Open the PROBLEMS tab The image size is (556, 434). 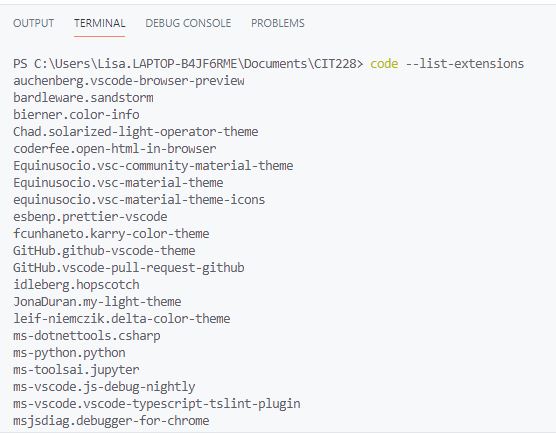(278, 23)
